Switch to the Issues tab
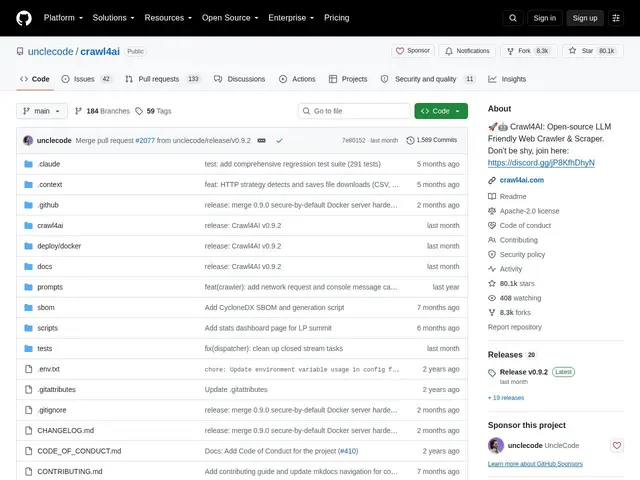Viewport: 640px width, 480px height. (86, 79)
